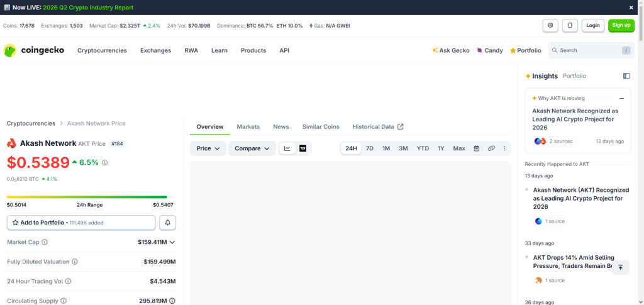
Task: Open AKT Drops 14% news headline
Action: (574, 262)
